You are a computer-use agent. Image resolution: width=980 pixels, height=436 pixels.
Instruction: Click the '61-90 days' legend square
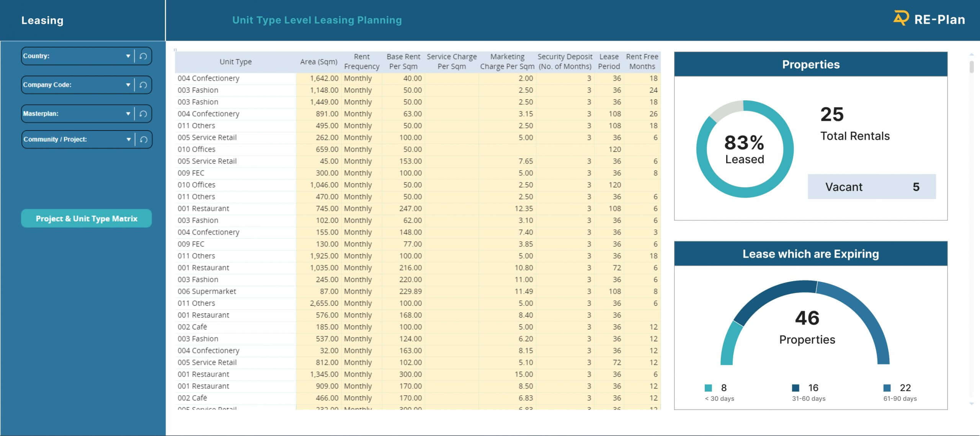click(x=887, y=388)
